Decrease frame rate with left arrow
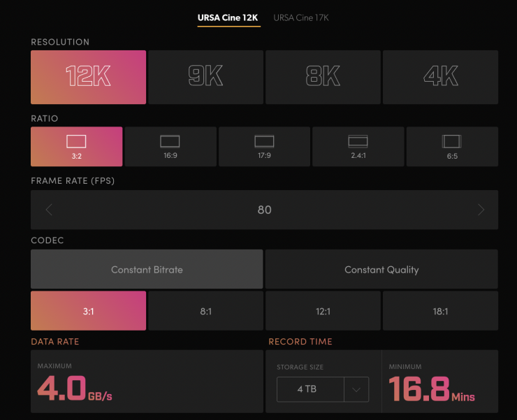Viewport: 517px width, 420px height. pos(49,210)
